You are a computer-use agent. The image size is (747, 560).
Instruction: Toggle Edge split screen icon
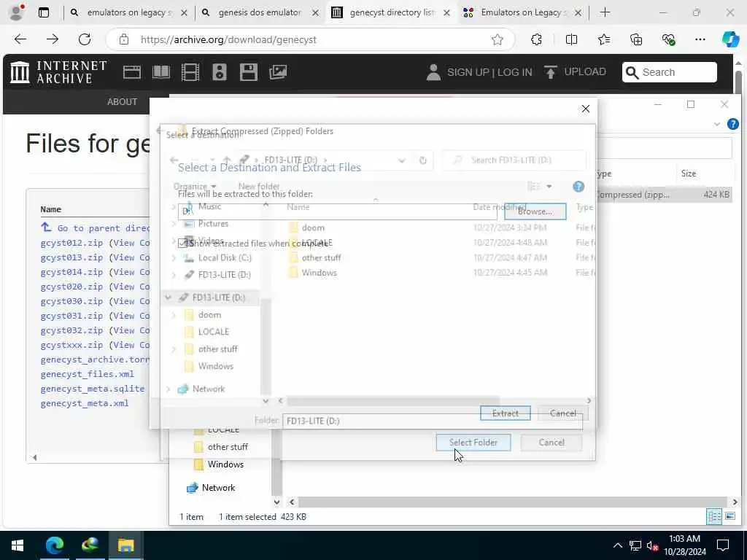point(571,39)
